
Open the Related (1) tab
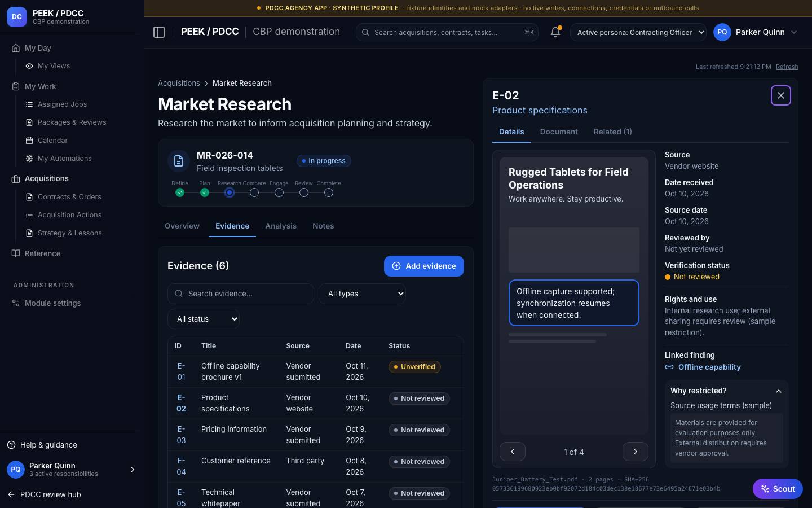click(613, 132)
